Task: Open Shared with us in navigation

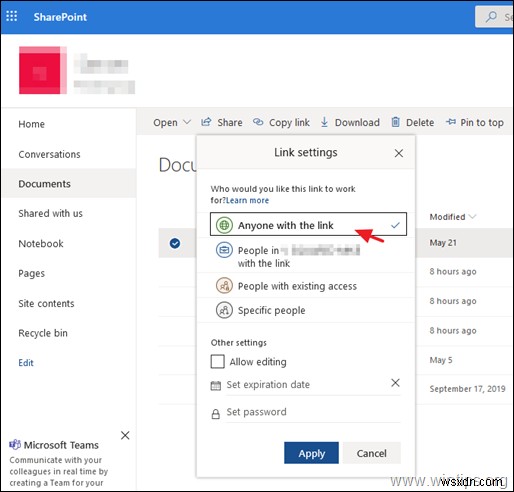Action: click(50, 213)
